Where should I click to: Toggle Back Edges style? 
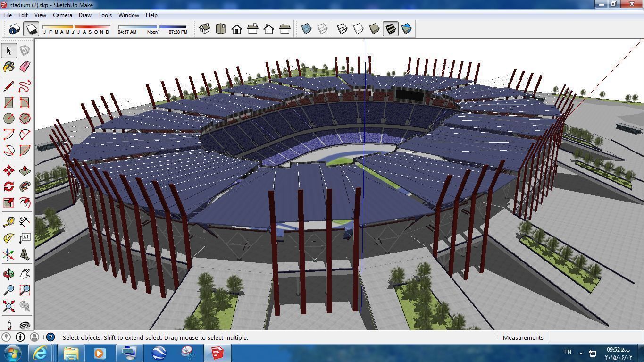click(x=322, y=29)
